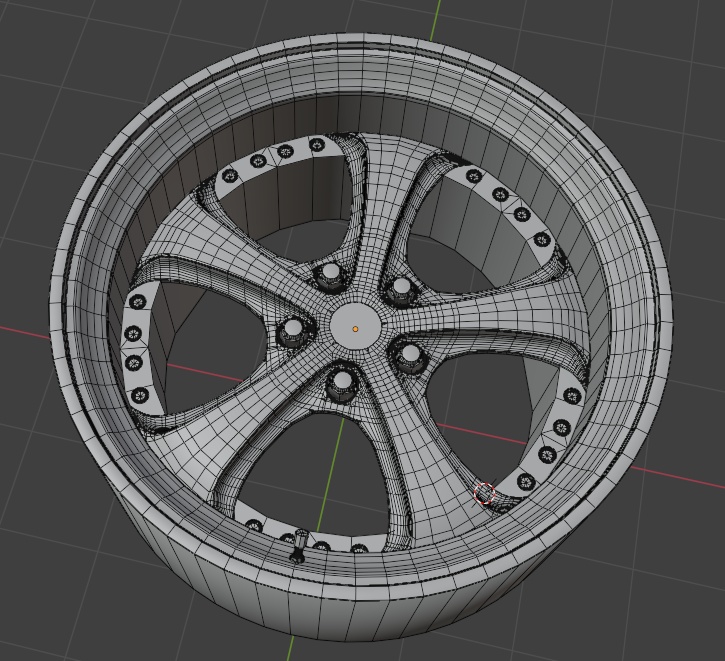Viewport: 725px width, 661px height.
Task: Select the upper-right lug nut near the hub
Action: pos(399,291)
